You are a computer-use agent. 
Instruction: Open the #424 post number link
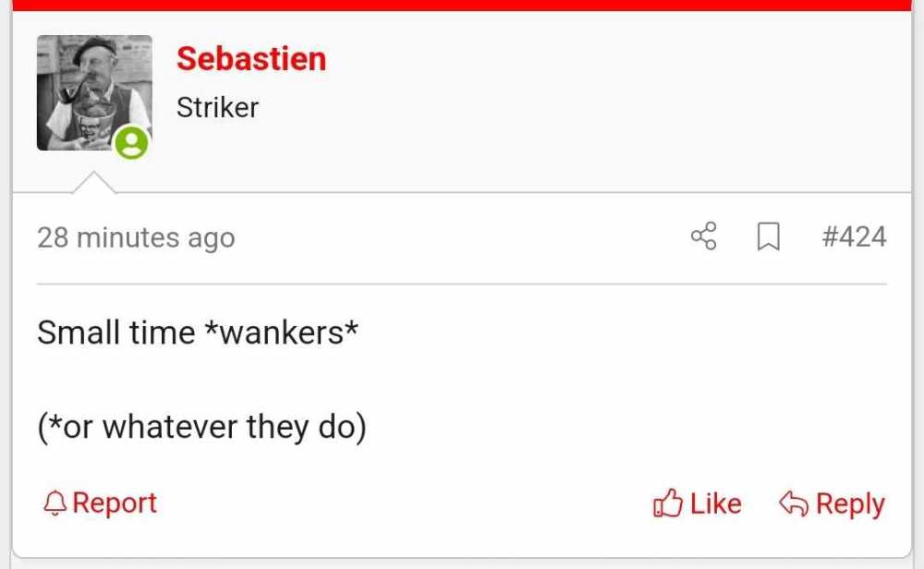[854, 236]
